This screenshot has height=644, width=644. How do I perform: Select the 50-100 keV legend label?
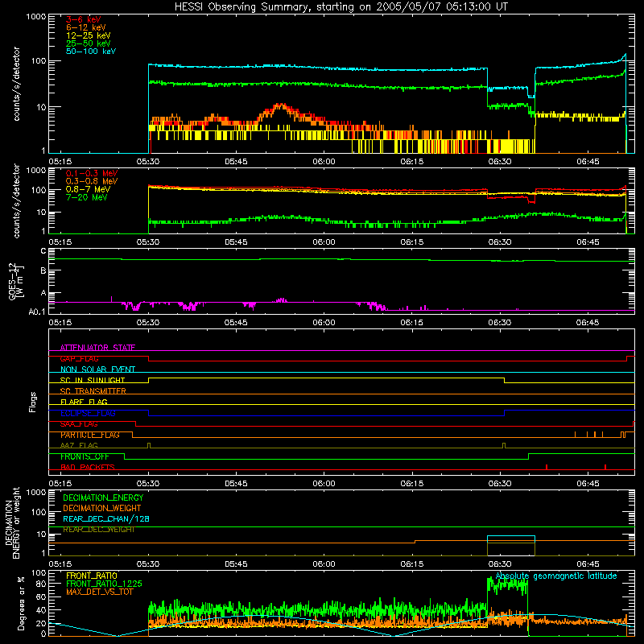(91, 52)
